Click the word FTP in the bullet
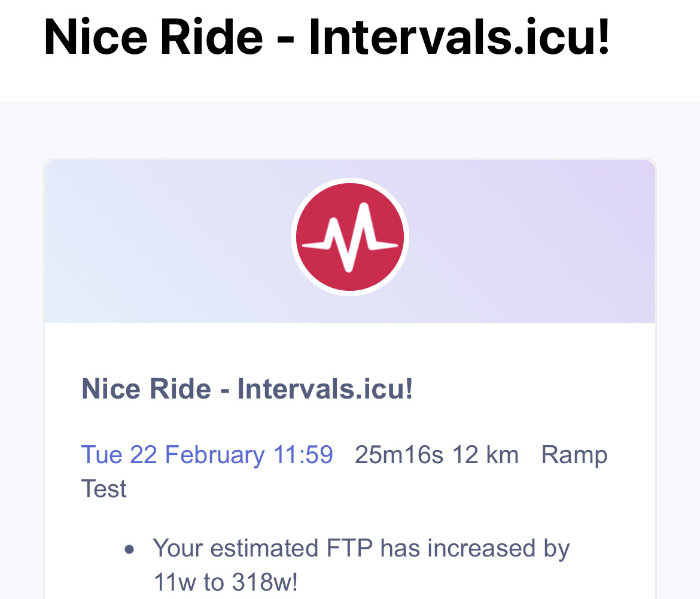The width and height of the screenshot is (700, 599). (x=349, y=548)
